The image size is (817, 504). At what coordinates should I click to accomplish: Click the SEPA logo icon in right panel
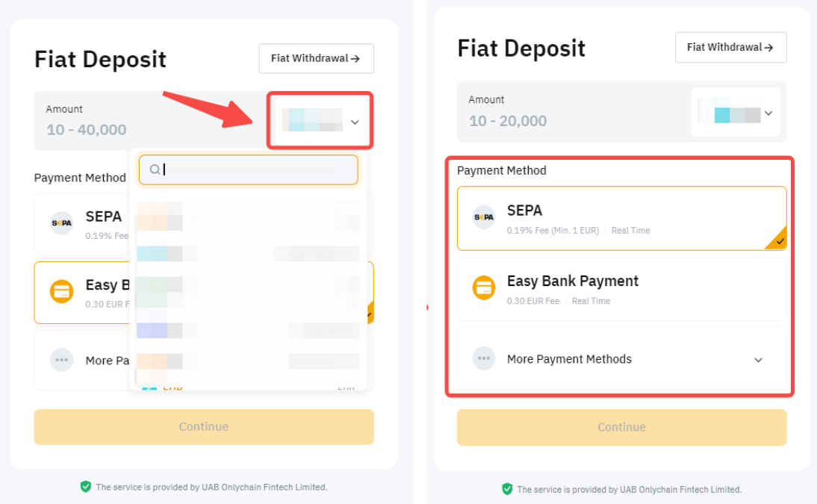click(x=484, y=218)
